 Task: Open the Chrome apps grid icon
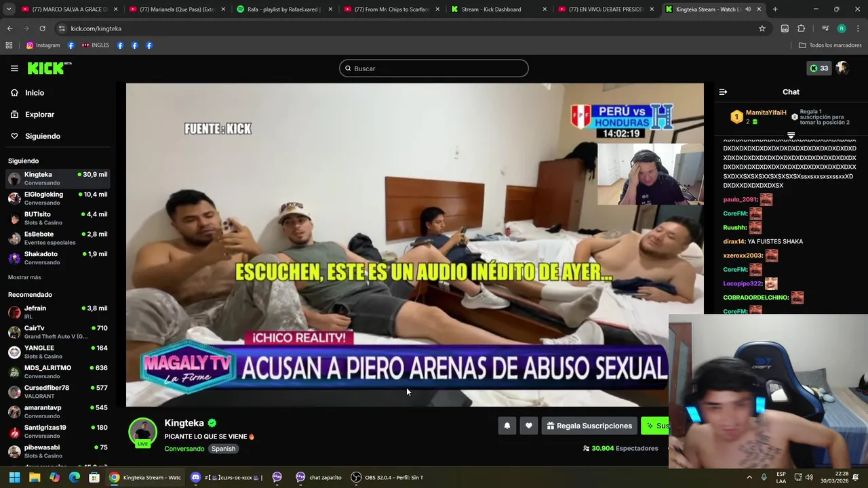(9, 45)
